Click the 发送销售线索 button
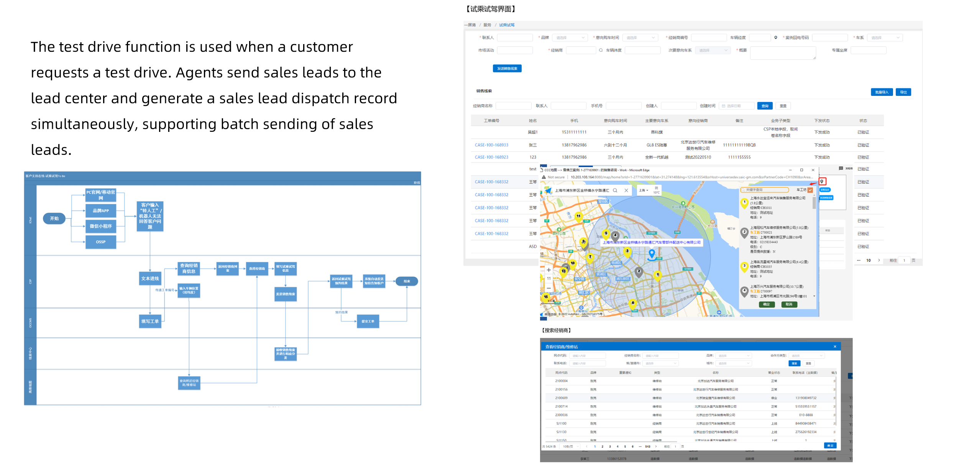Image resolution: width=980 pixels, height=467 pixels. [507, 69]
